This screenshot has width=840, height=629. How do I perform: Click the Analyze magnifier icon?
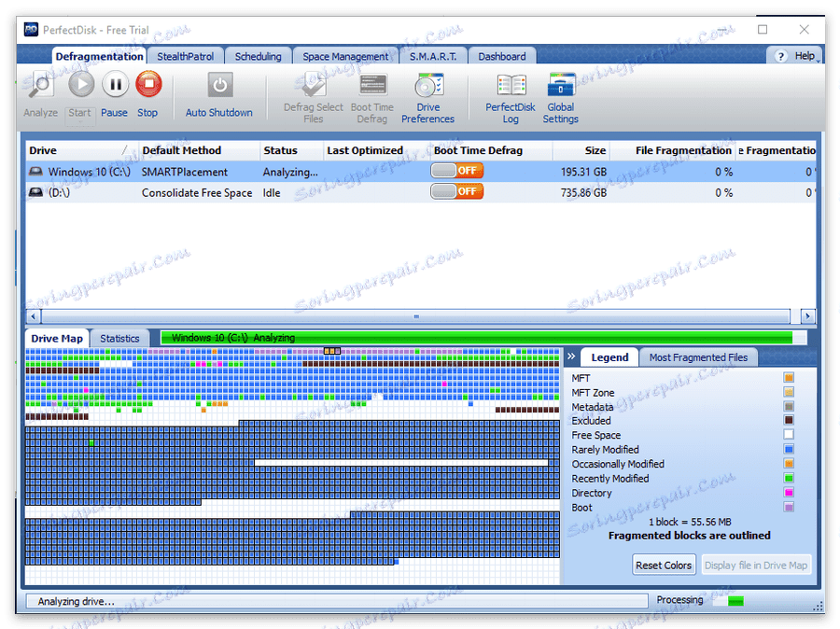[x=41, y=85]
